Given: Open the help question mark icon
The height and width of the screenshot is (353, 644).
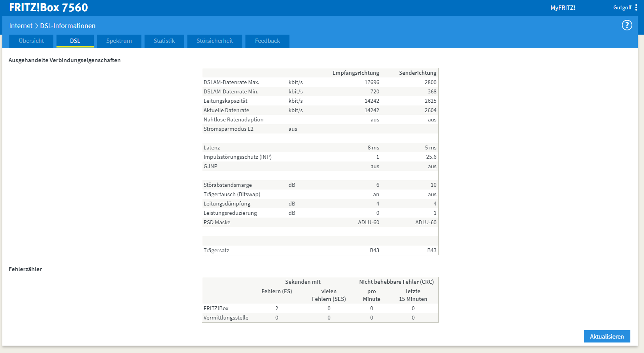Looking at the screenshot, I should [626, 25].
